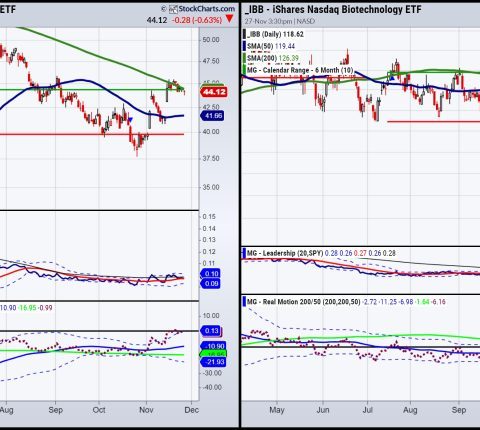This screenshot has height=430, width=480.
Task: Click the Nov label on left chart time axis
Action: 146,410
